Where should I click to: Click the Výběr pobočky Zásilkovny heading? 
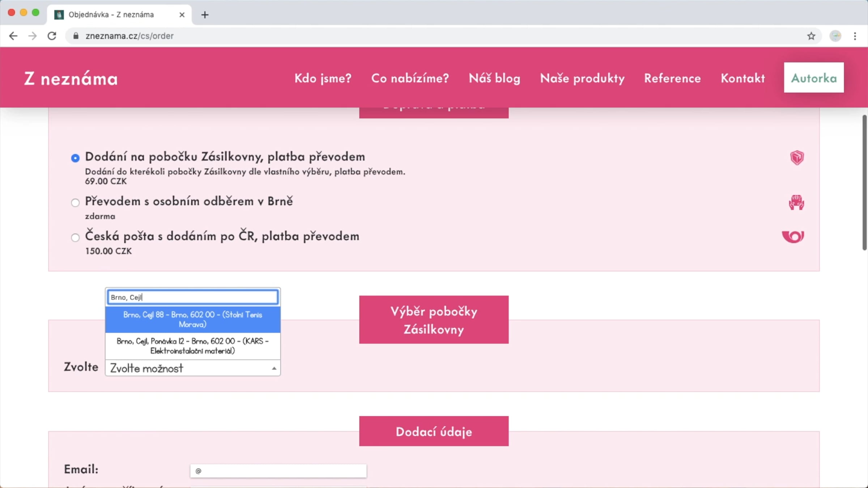tap(434, 320)
